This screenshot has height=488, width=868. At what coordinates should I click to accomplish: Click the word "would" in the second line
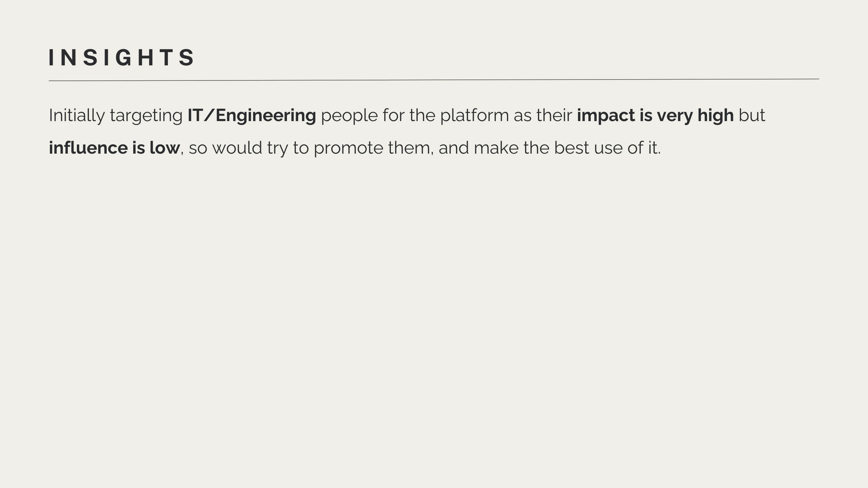click(237, 148)
